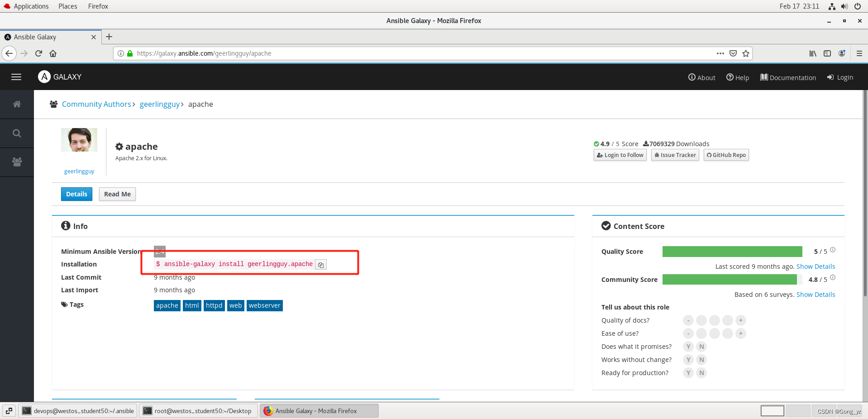Click Quality Score info icon
Screen dimensions: 868x419
pyautogui.click(x=833, y=250)
